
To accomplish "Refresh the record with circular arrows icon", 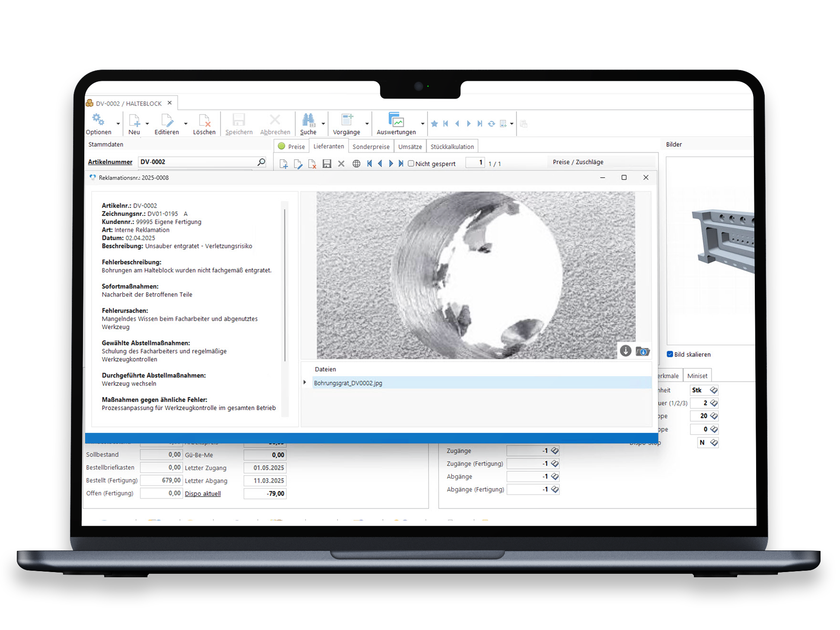I will point(492,124).
